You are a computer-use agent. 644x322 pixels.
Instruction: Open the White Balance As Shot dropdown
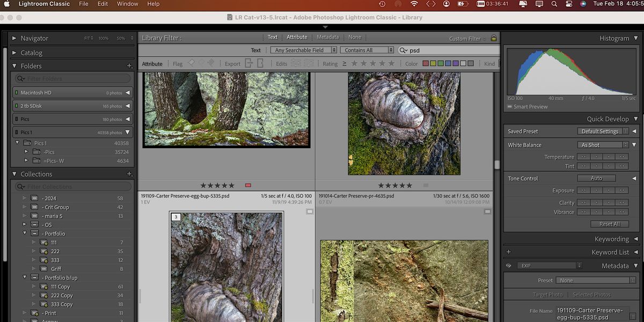coord(603,145)
